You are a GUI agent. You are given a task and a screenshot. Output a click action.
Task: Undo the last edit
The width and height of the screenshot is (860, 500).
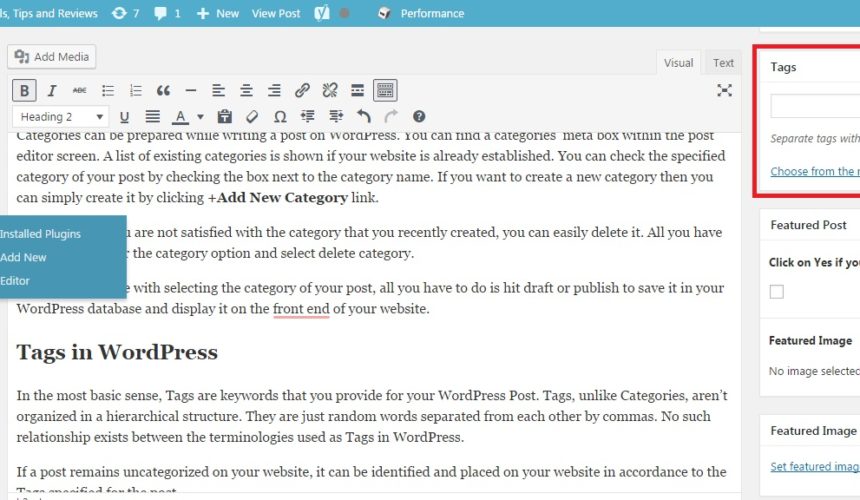tap(364, 117)
